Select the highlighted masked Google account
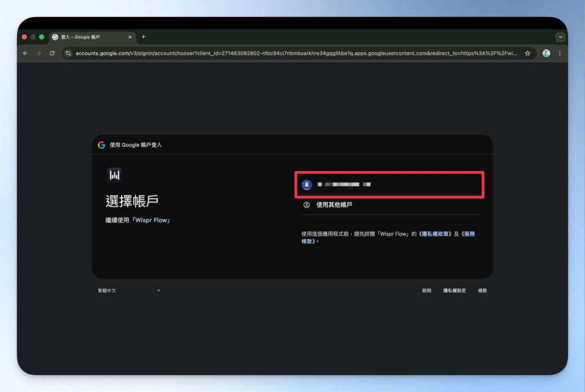585x392 pixels. point(388,184)
